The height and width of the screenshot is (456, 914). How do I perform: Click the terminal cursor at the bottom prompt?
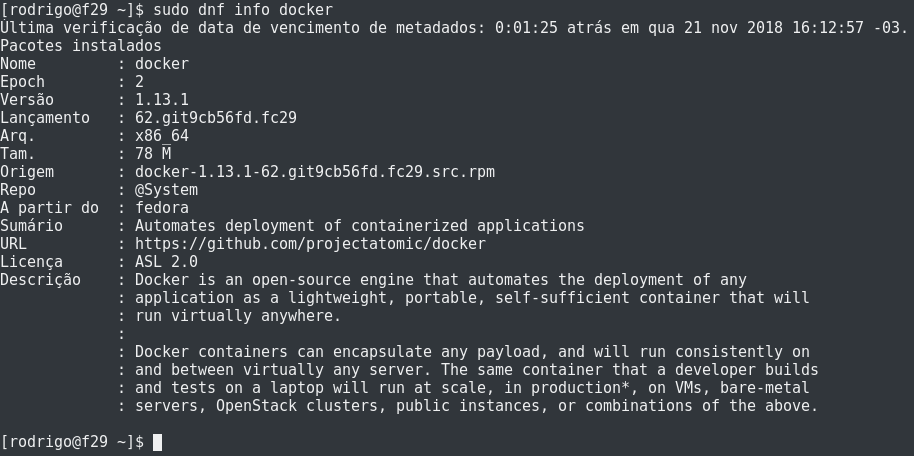(x=157, y=442)
